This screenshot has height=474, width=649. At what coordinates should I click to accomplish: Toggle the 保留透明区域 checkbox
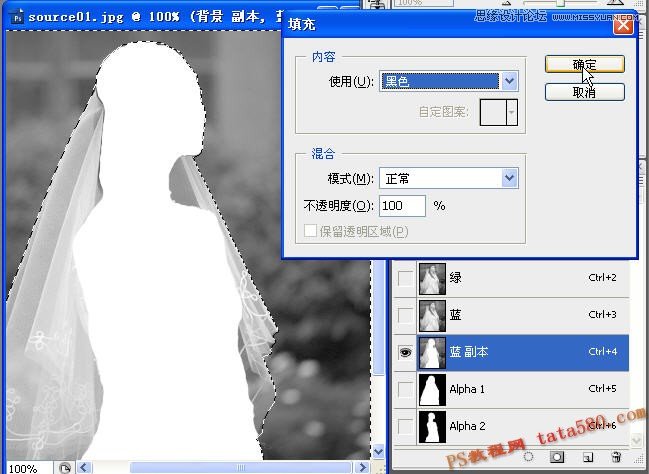(x=310, y=231)
